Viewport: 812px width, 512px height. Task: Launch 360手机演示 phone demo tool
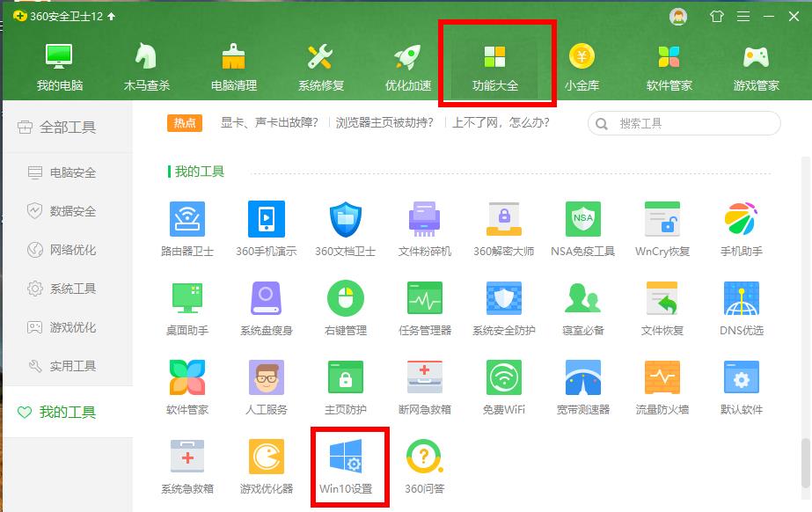pos(267,229)
